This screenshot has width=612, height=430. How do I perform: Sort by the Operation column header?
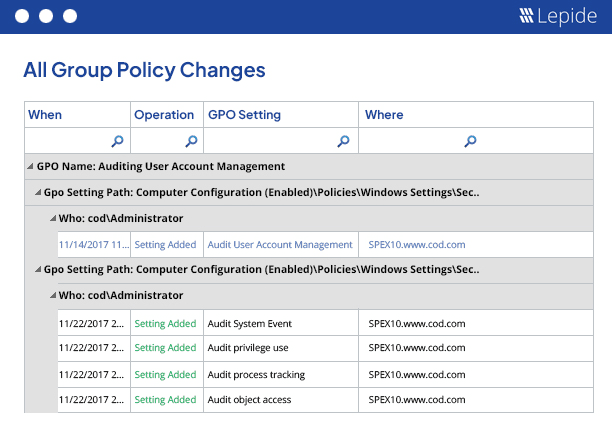[164, 115]
